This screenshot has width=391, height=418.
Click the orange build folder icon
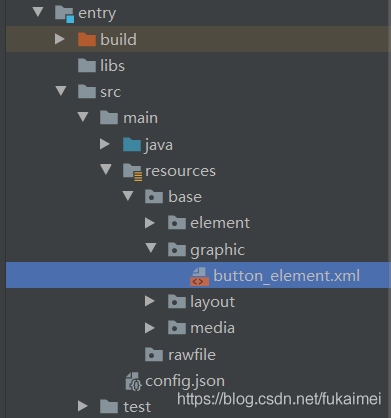point(87,39)
